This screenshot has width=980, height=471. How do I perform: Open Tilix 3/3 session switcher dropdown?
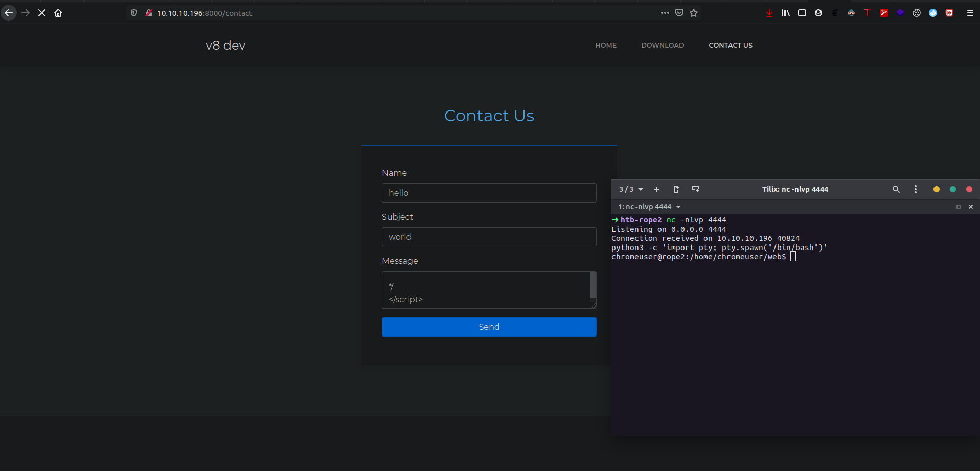pyautogui.click(x=631, y=189)
